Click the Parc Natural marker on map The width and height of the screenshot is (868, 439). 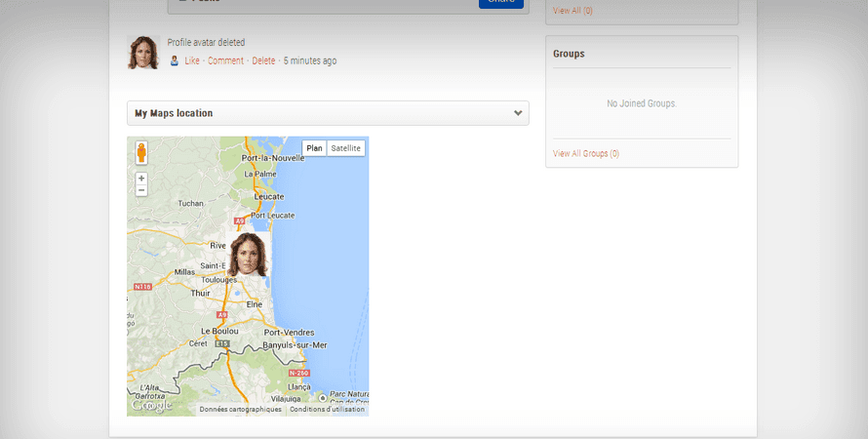[x=323, y=398]
